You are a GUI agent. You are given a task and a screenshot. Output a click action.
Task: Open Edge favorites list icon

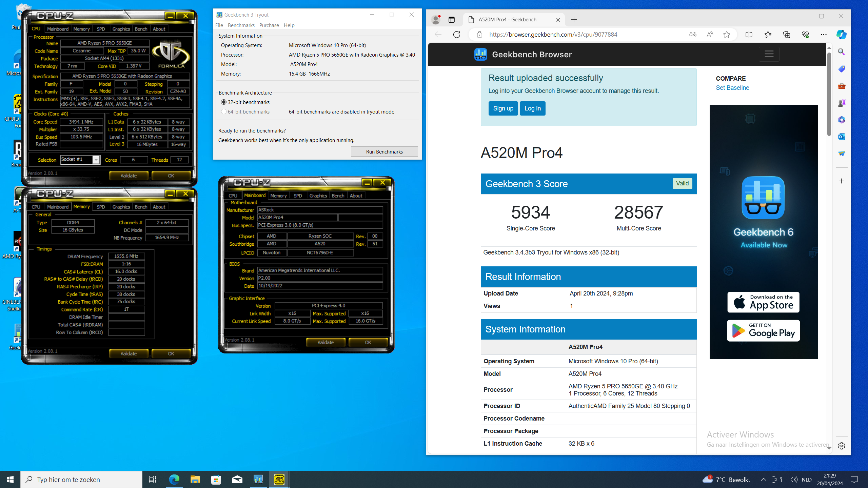768,35
